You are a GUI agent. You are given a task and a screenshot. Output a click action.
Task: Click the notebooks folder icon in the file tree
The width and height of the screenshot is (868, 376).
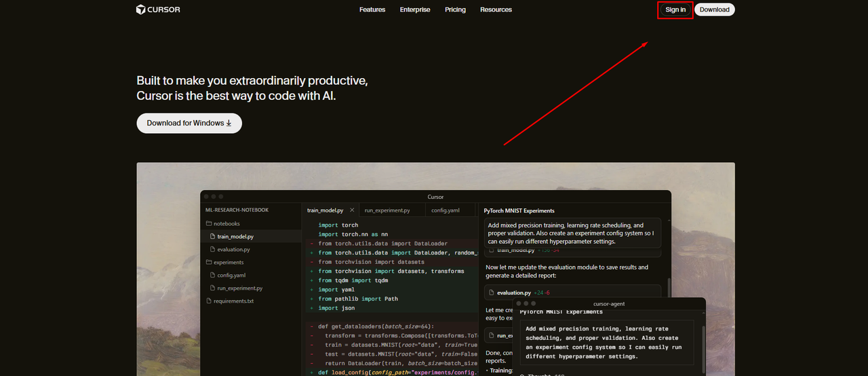[209, 223]
